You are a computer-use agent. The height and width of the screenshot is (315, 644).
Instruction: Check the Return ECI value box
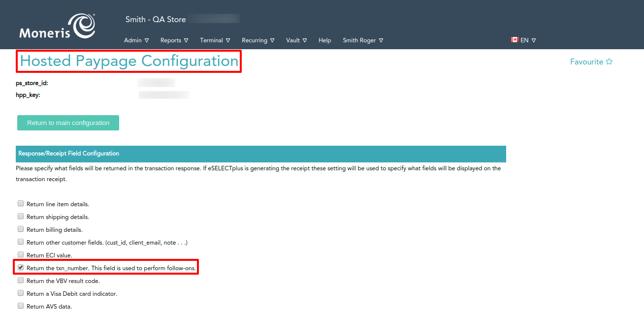coord(21,254)
